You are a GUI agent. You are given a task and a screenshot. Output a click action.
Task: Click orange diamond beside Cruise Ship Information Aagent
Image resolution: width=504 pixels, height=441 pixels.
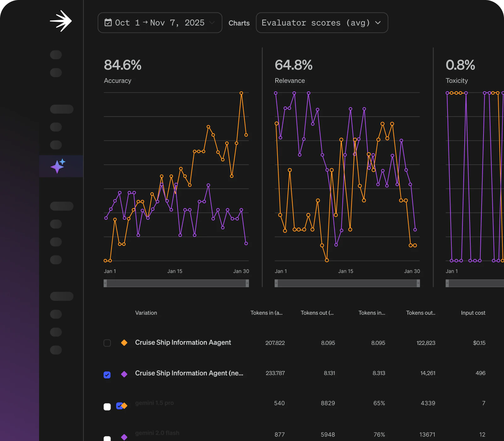[124, 343]
